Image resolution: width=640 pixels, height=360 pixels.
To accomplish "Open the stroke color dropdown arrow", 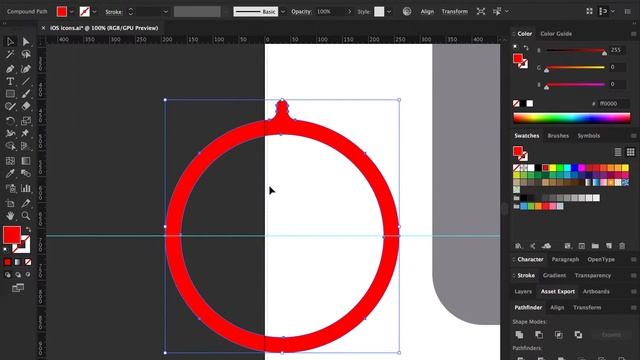I will click(x=94, y=12).
